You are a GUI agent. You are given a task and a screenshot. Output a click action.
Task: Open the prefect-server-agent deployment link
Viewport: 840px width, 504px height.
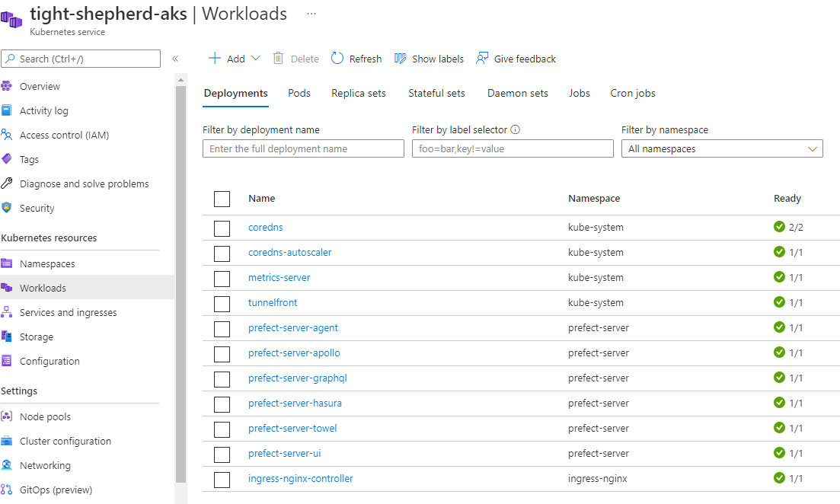pyautogui.click(x=293, y=328)
